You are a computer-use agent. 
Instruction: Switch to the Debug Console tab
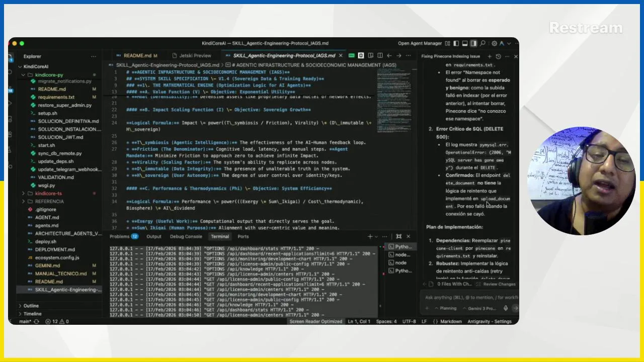point(186,236)
